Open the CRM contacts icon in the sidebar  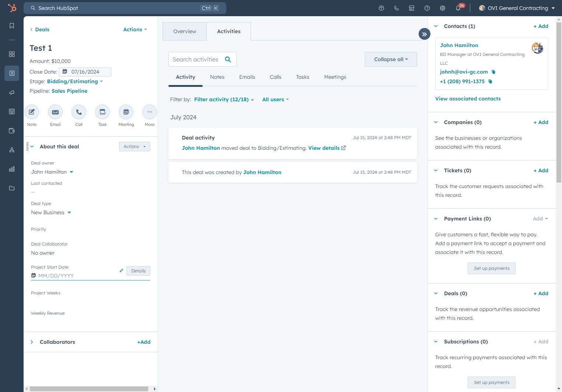[12, 73]
